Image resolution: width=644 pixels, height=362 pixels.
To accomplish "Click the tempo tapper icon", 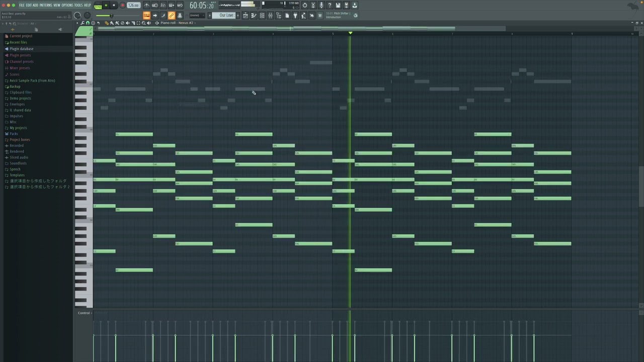I will [x=303, y=16].
